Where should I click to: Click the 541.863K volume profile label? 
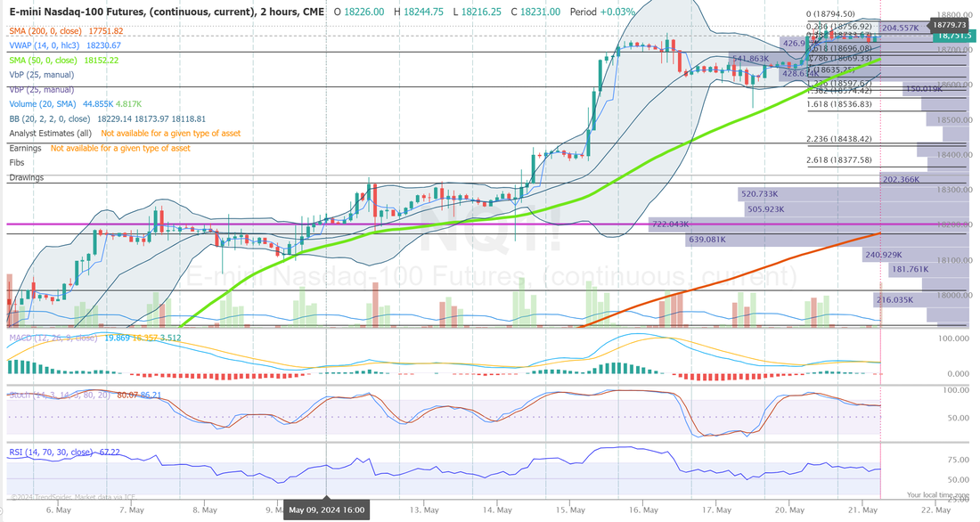(751, 59)
